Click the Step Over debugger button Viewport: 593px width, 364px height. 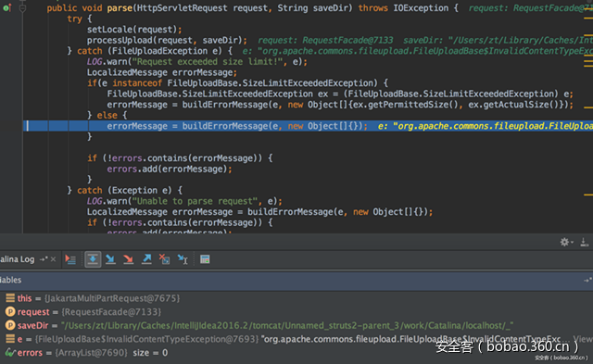[x=93, y=259]
